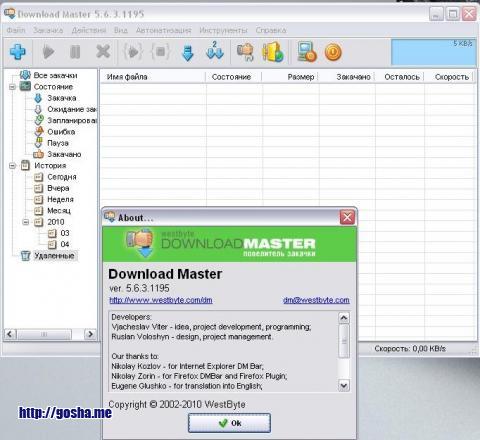Select the '2010' history year node
Screen dimensions: 480x440
[56, 222]
